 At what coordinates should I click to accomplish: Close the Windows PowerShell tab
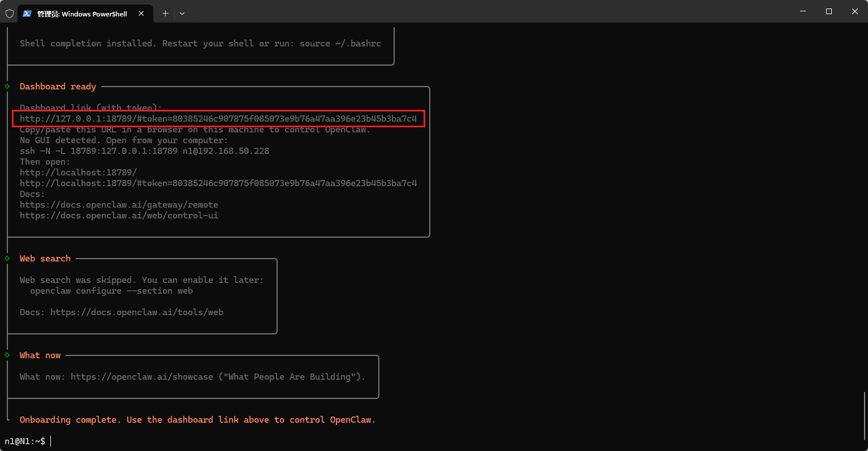[x=141, y=14]
